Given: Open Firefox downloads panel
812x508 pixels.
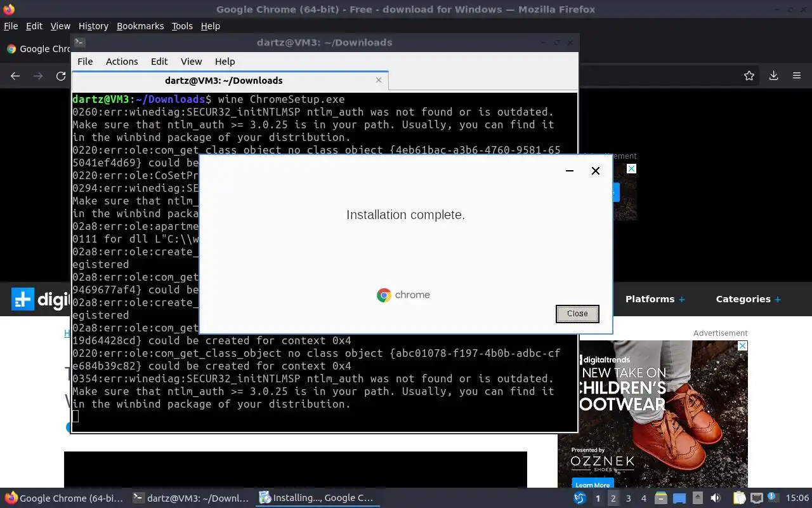Looking at the screenshot, I should (773, 76).
